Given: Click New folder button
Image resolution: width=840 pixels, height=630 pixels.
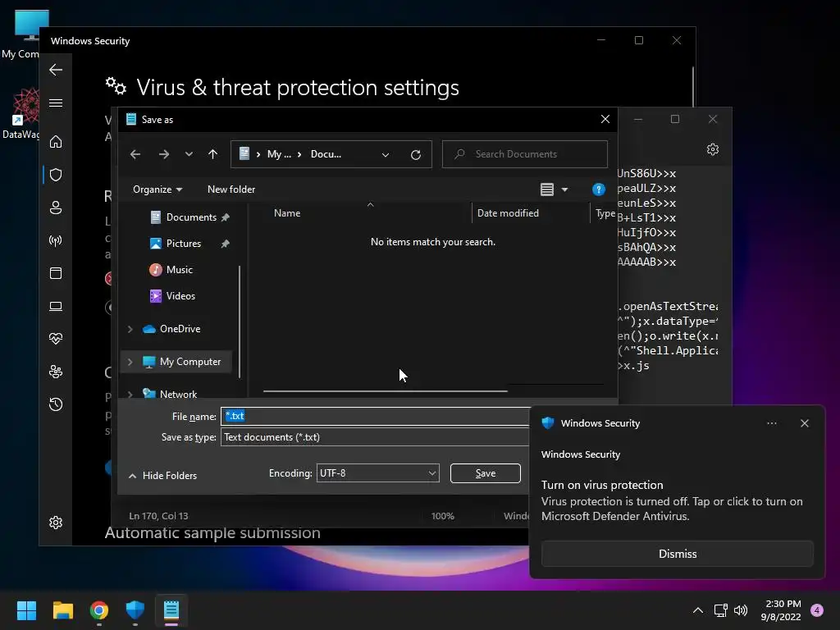Looking at the screenshot, I should click(231, 189).
